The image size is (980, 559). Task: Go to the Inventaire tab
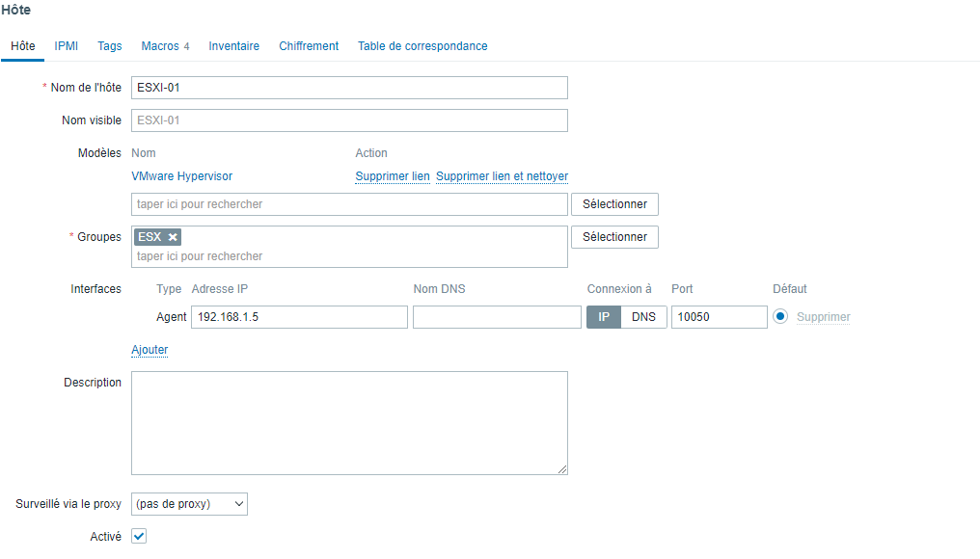coord(233,46)
